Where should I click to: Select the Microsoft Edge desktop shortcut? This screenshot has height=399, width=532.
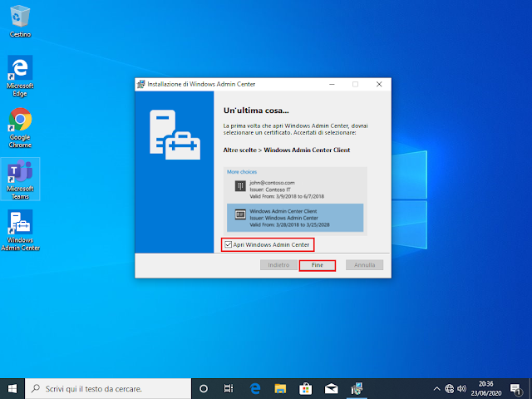pyautogui.click(x=20, y=76)
